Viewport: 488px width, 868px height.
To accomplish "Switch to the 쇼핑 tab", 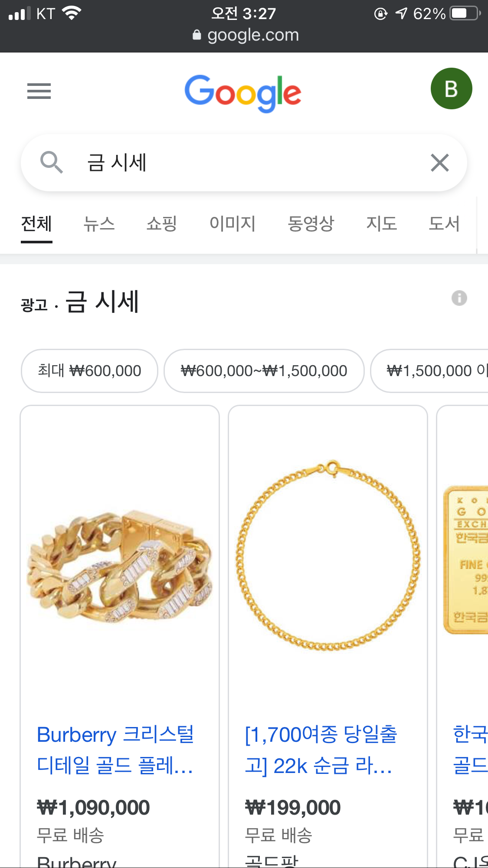I will [x=161, y=224].
